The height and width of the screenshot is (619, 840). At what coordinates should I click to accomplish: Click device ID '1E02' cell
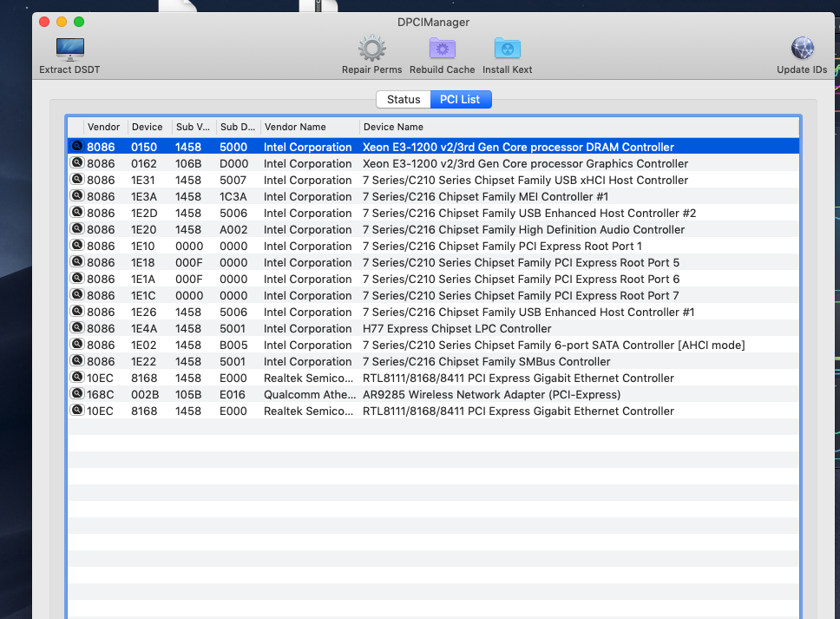(144, 346)
